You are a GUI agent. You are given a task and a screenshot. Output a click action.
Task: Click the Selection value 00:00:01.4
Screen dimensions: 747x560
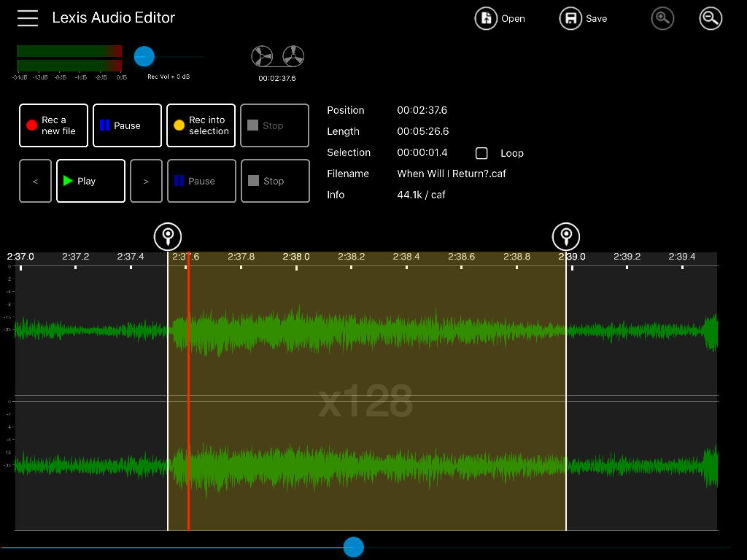coord(422,152)
